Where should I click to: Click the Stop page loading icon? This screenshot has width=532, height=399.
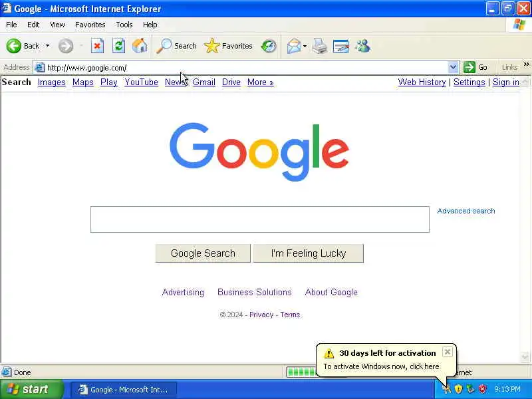coord(97,46)
